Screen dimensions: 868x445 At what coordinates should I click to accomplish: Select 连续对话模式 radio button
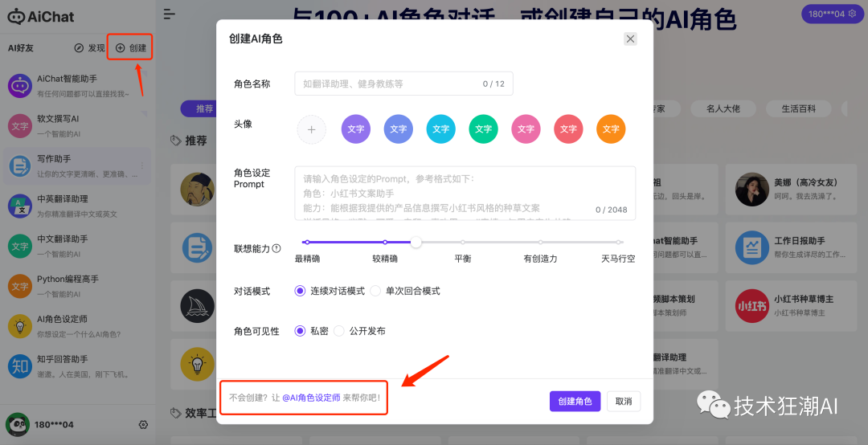(x=300, y=291)
